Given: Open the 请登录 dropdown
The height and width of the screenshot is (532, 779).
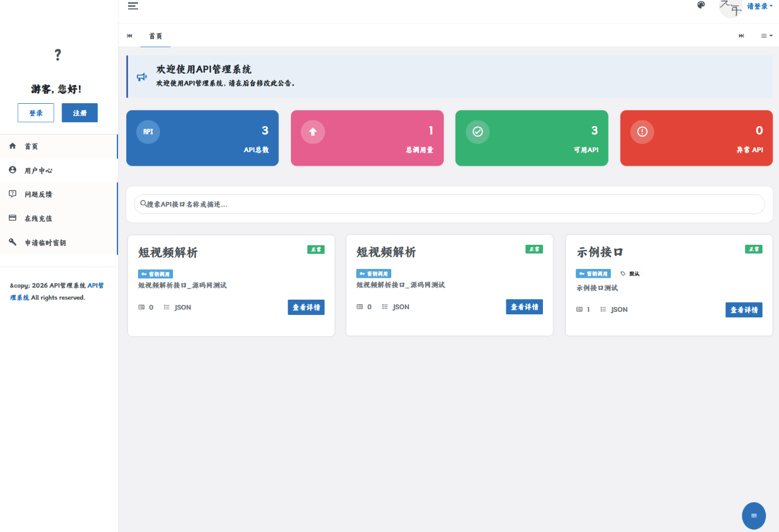Looking at the screenshot, I should [x=760, y=6].
